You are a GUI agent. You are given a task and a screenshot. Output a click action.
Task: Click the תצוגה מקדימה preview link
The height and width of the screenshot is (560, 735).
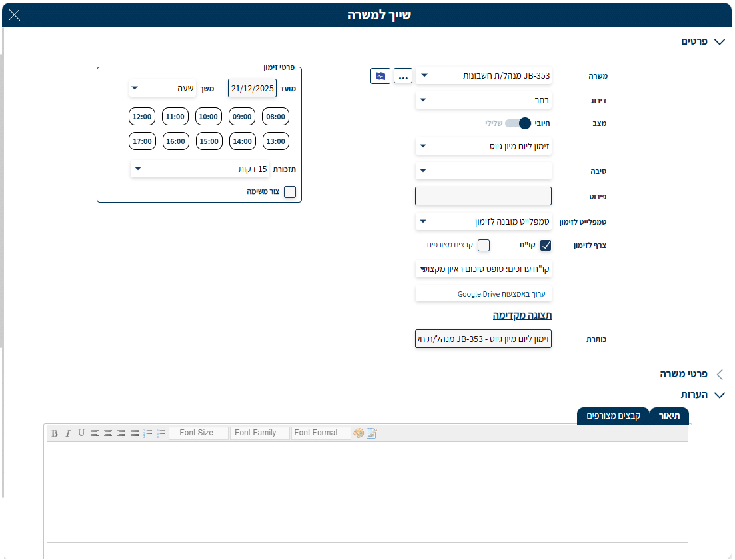point(522,315)
